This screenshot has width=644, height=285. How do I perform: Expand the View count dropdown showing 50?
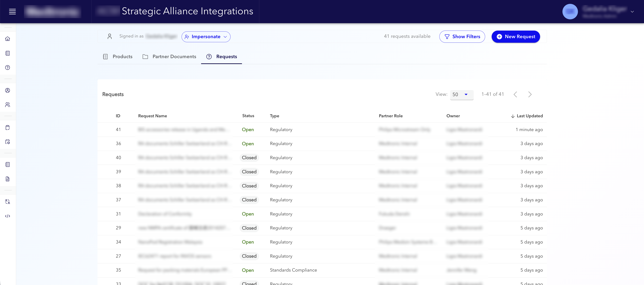462,95
